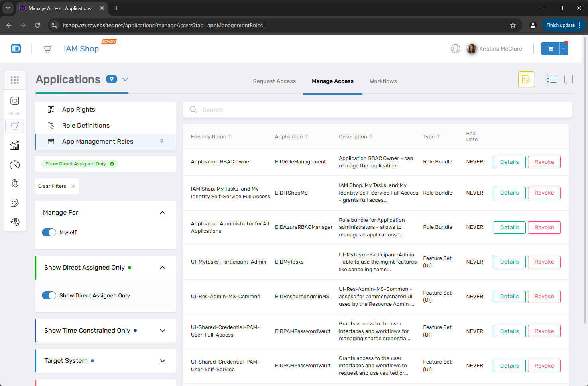Open browser profile icon

click(x=533, y=25)
